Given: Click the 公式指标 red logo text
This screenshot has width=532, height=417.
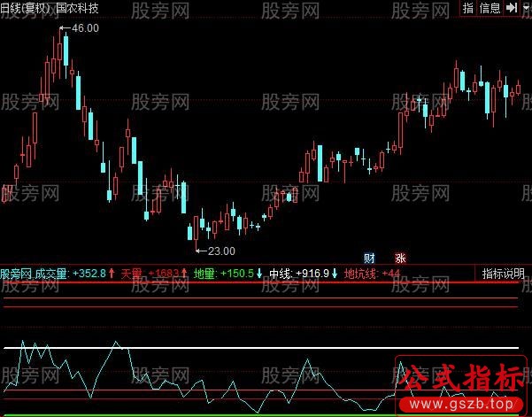Looking at the screenshot, I should pyautogui.click(x=459, y=379).
